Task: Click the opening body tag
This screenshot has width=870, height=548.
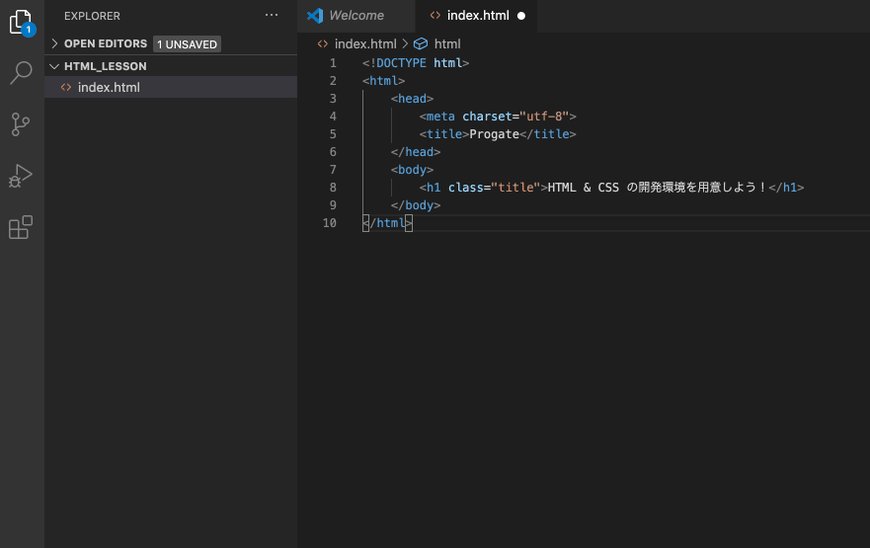Action: pyautogui.click(x=412, y=170)
